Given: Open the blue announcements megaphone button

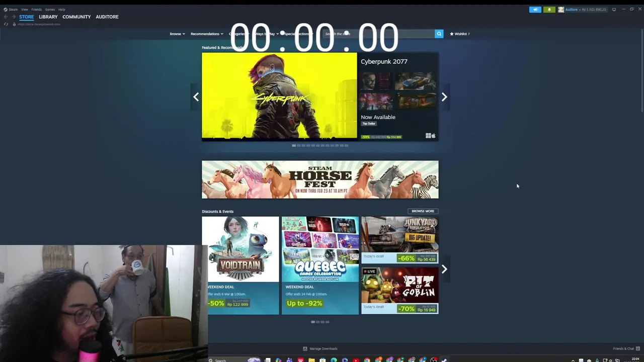Looking at the screenshot, I should tap(535, 10).
